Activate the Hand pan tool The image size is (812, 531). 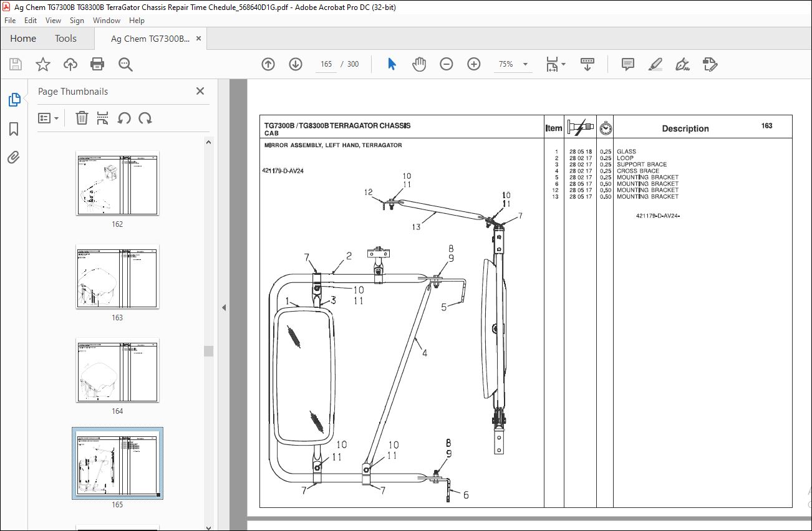click(419, 64)
